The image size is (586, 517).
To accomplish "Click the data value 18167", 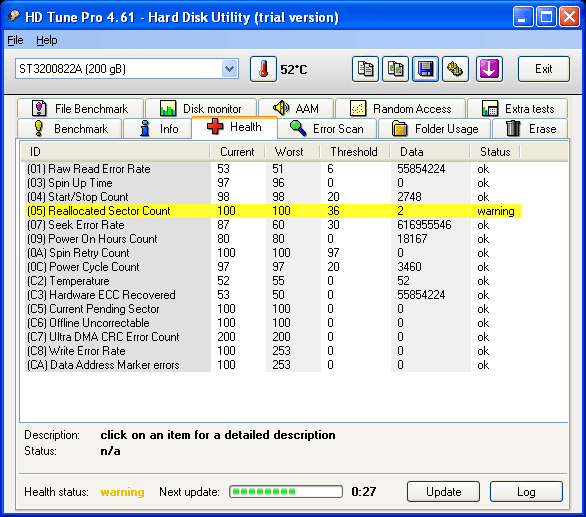I will coord(412,239).
